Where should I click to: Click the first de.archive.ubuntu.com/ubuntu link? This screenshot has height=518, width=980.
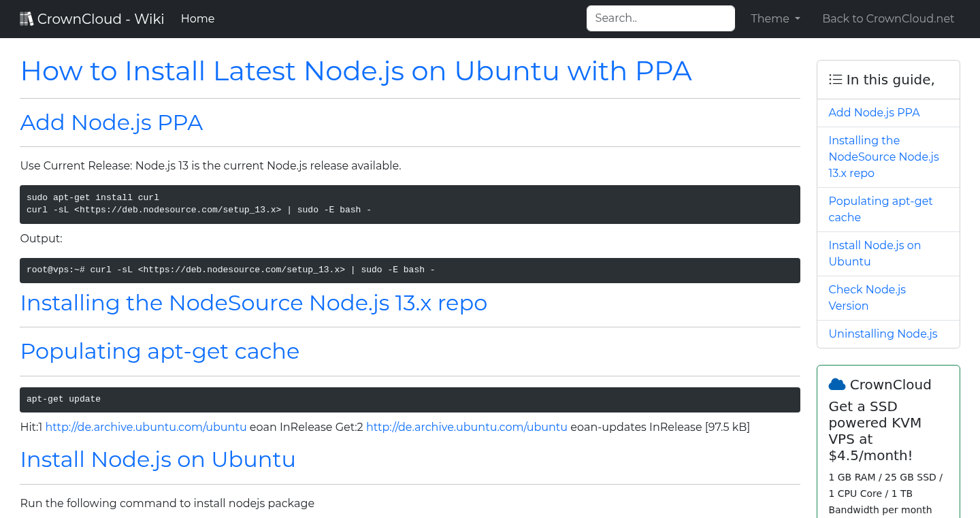click(x=146, y=427)
